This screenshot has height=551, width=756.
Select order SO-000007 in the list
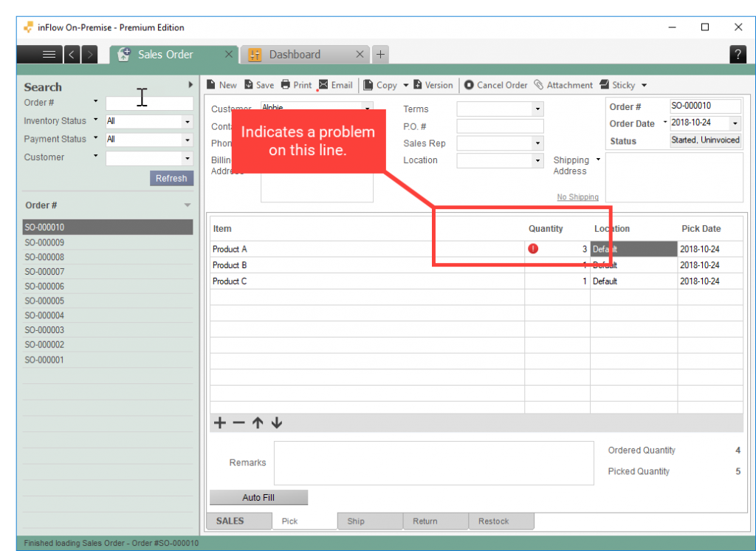pyautogui.click(x=45, y=272)
